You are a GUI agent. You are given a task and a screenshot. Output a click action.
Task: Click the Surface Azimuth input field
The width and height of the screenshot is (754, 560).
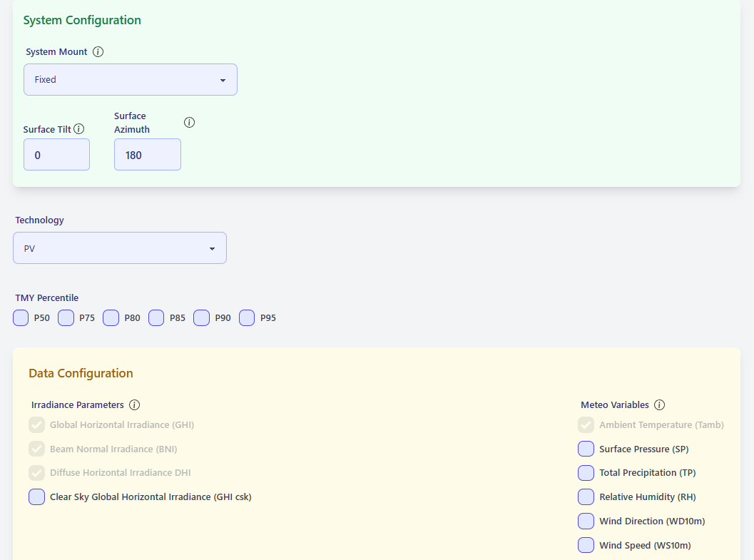[x=147, y=154]
